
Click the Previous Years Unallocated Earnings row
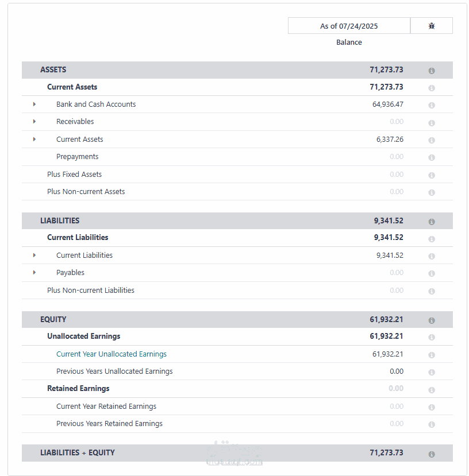[x=114, y=371]
